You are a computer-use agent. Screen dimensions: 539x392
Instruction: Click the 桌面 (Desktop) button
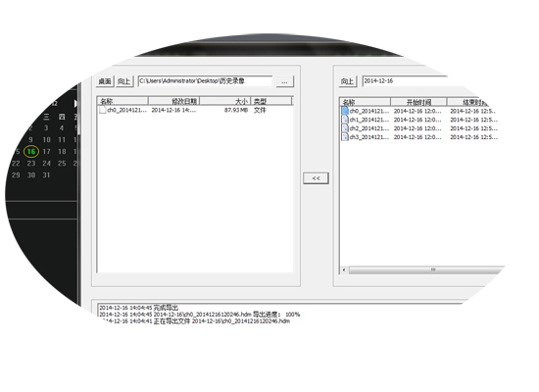105,81
